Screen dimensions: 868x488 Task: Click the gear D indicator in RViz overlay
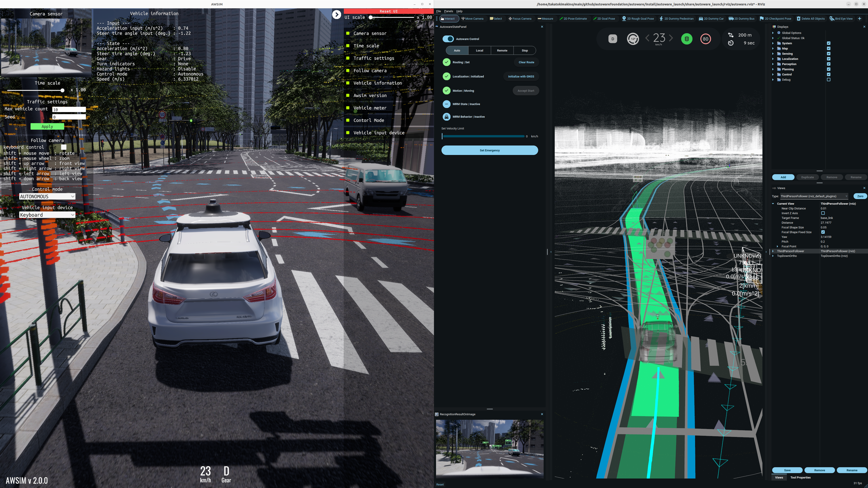click(x=613, y=39)
